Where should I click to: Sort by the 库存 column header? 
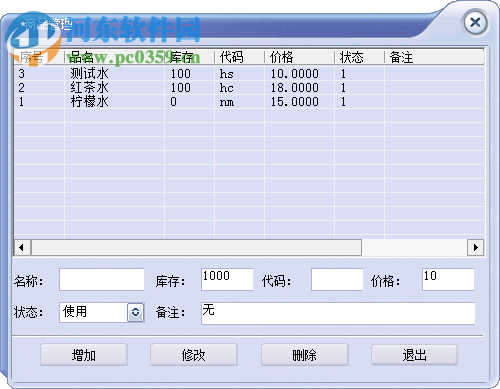click(x=189, y=57)
